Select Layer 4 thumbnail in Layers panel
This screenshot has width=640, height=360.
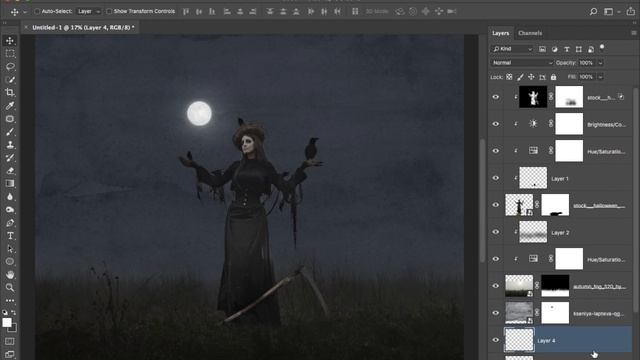[x=519, y=340]
